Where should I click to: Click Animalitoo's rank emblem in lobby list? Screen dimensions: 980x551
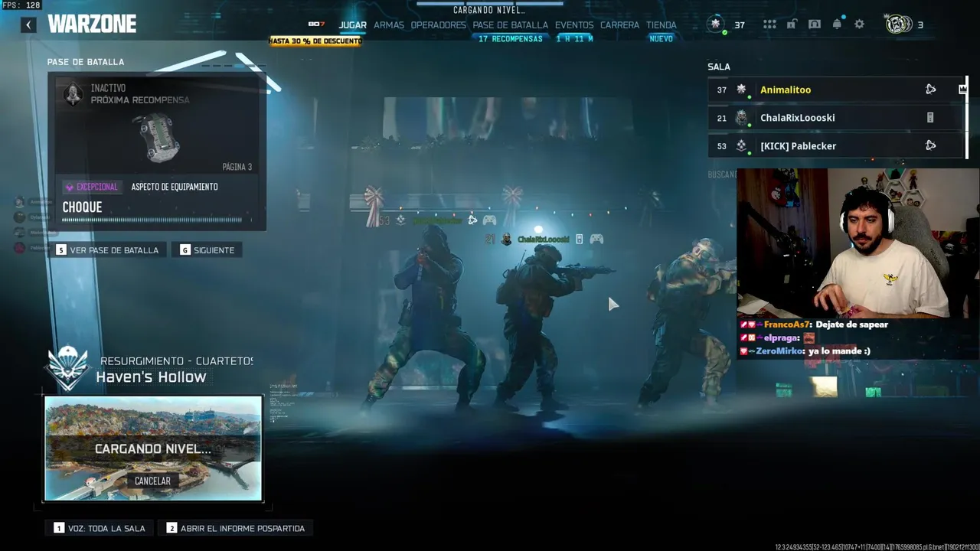click(x=741, y=90)
